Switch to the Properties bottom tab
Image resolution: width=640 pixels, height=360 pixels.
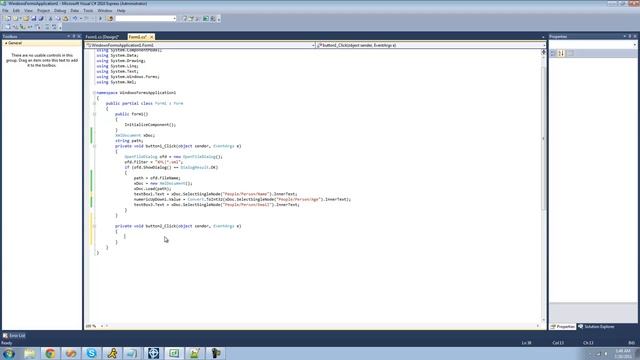tap(563, 327)
